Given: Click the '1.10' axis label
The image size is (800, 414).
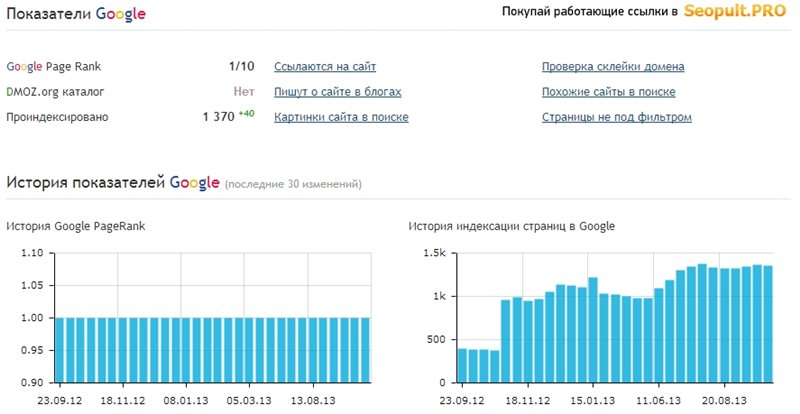Looking at the screenshot, I should (32, 253).
